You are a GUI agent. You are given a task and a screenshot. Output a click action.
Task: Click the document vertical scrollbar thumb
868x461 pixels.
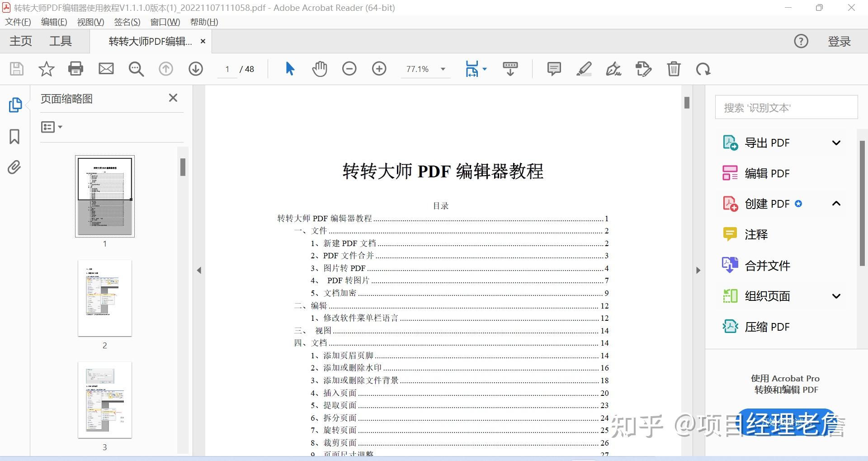(x=687, y=103)
